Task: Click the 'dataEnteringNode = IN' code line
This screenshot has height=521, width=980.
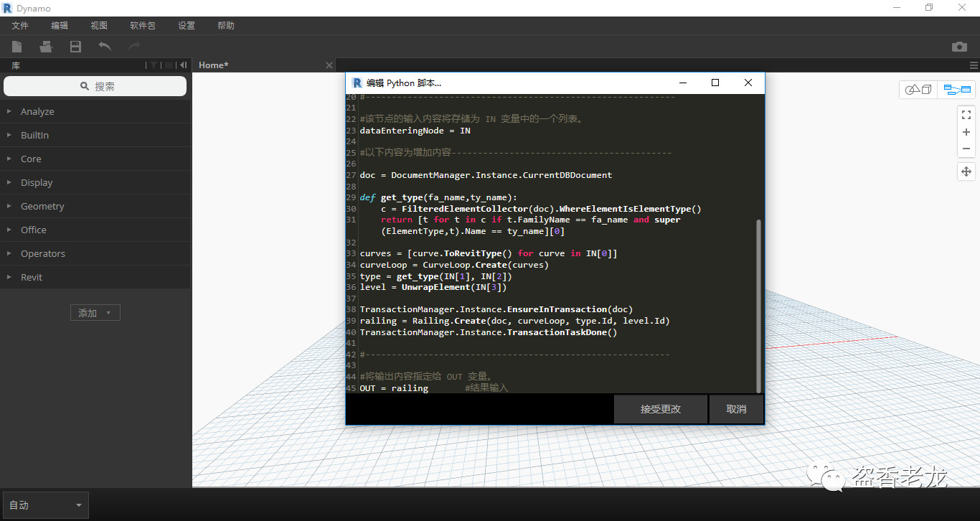Action: [415, 131]
